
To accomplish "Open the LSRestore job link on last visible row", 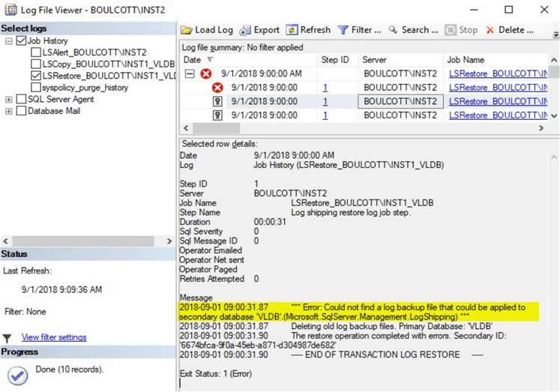I will pyautogui.click(x=498, y=115).
